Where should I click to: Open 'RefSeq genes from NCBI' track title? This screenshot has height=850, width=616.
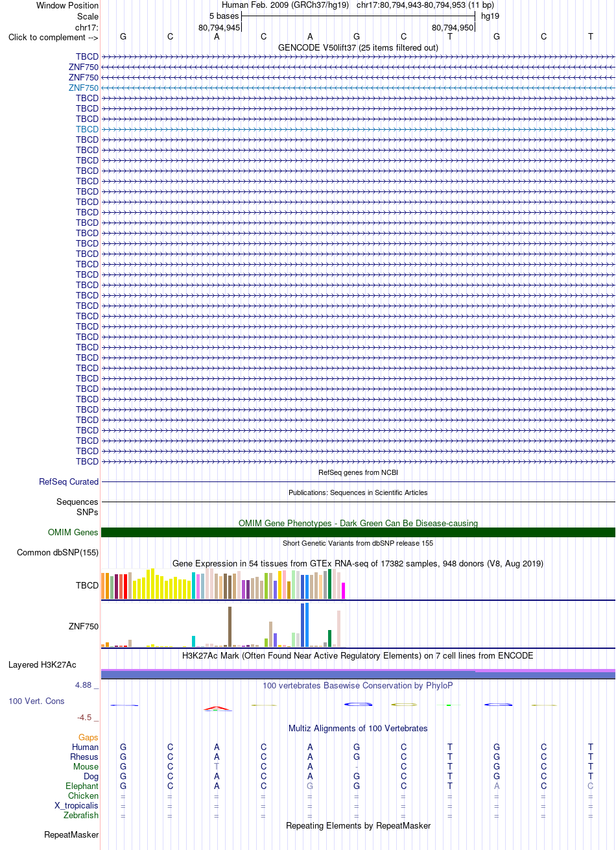[x=358, y=472]
